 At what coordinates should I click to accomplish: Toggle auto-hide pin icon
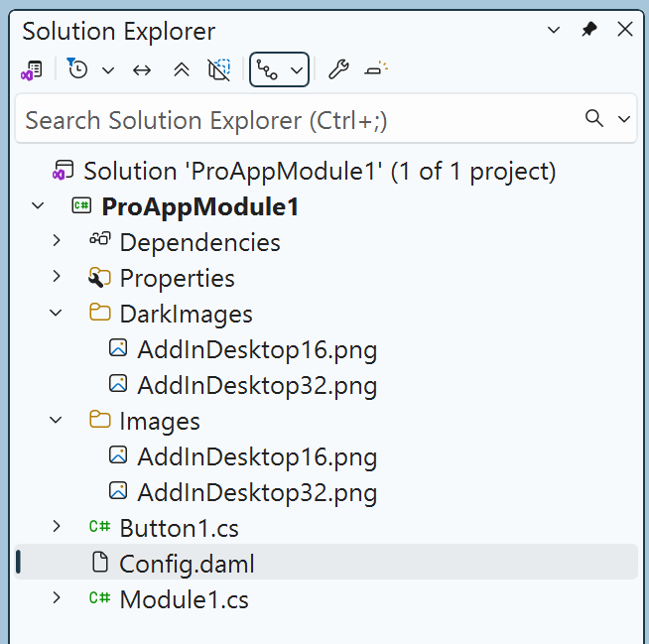[589, 29]
